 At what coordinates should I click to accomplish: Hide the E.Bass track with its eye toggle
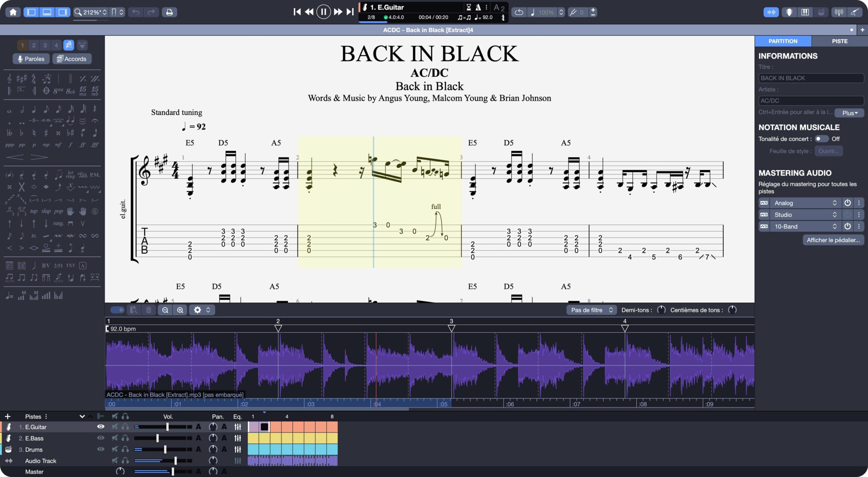click(100, 438)
